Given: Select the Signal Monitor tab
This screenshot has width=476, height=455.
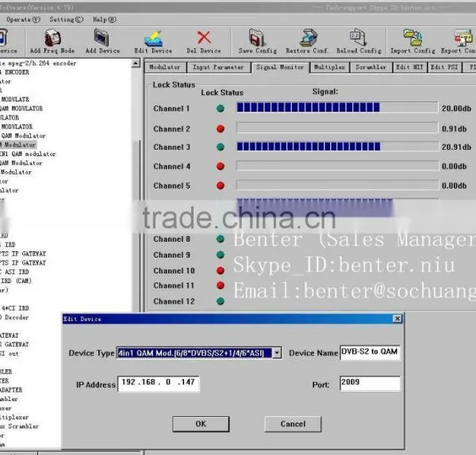Looking at the screenshot, I should pyautogui.click(x=280, y=67).
